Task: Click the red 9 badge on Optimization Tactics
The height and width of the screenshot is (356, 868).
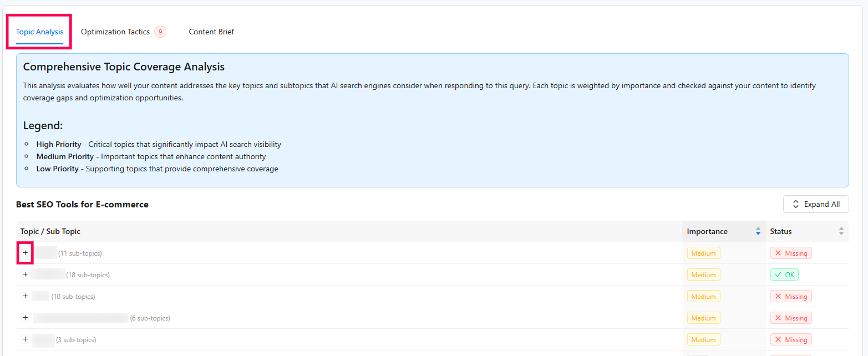Action: click(160, 32)
